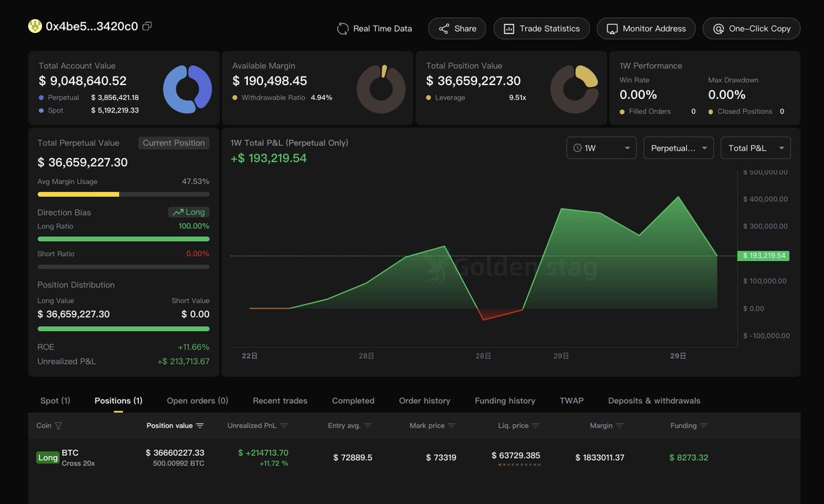The height and width of the screenshot is (504, 824).
Task: Open the Perpetual account type dropdown
Action: pyautogui.click(x=678, y=148)
